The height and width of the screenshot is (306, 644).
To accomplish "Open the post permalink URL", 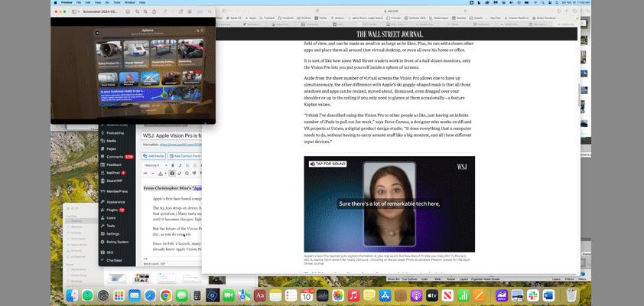I will pos(180,145).
